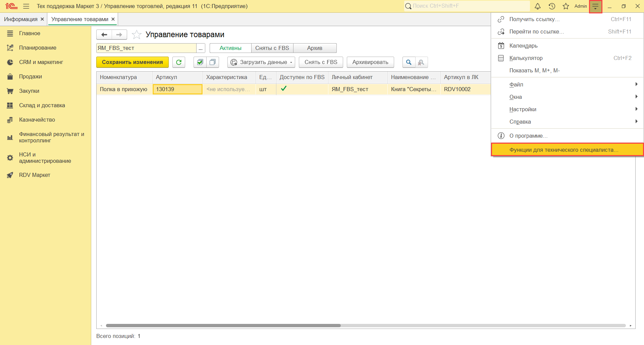Viewport: 644px width, 345px height.
Task: Click the horizontal scrollbar of the table
Action: pos(223,326)
